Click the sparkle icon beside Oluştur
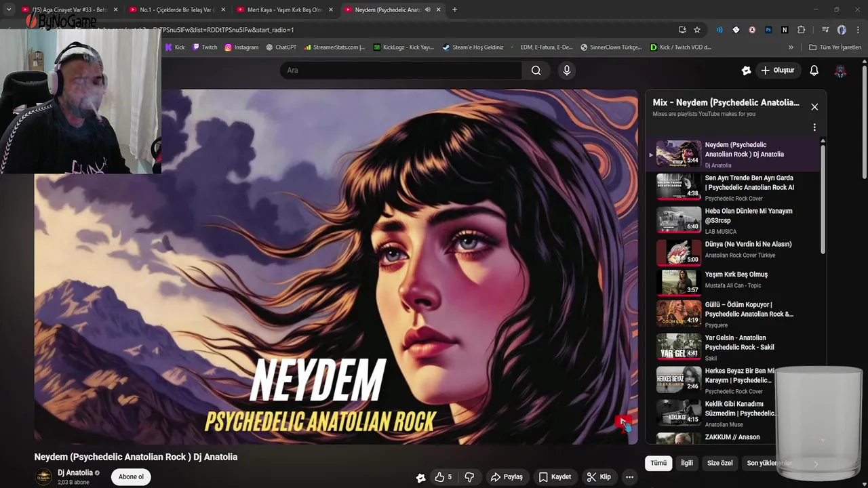This screenshot has width=868, height=488. [x=747, y=70]
